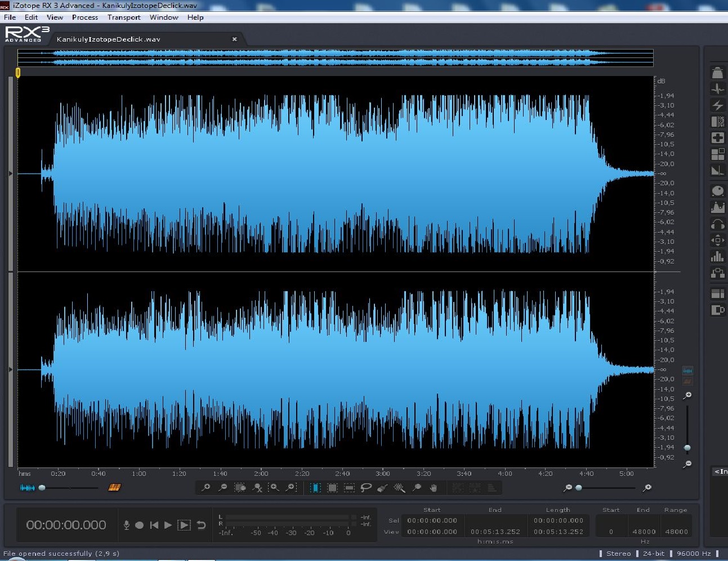Click the selection Start time field

pyautogui.click(x=432, y=521)
